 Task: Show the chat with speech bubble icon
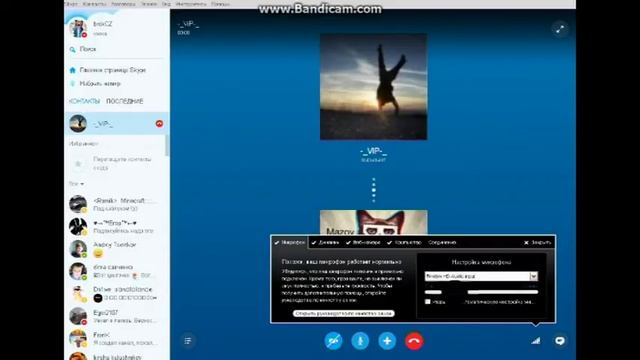pos(560,340)
